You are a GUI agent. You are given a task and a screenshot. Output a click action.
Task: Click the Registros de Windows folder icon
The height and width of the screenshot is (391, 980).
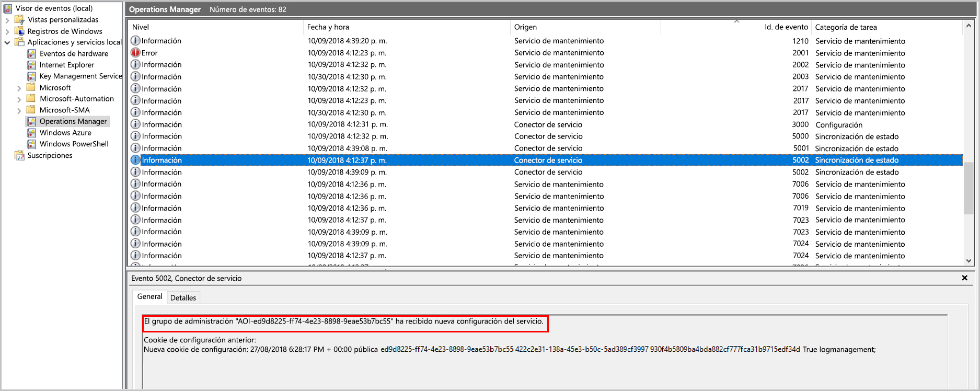tap(19, 31)
